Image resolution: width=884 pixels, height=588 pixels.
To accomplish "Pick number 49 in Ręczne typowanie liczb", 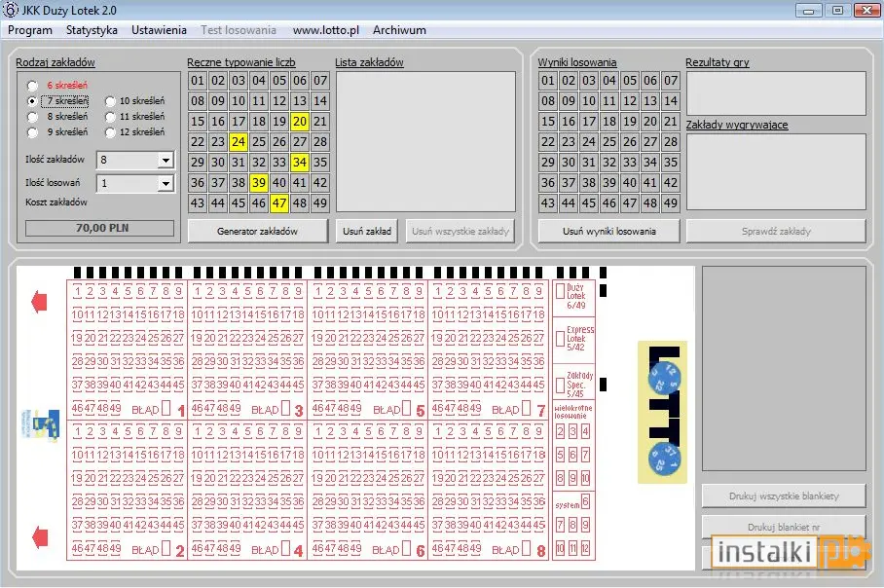I will [320, 202].
